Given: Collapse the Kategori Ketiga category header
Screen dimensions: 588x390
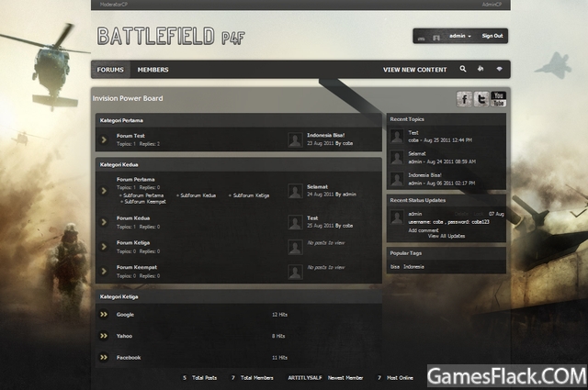Looking at the screenshot, I should [x=239, y=296].
